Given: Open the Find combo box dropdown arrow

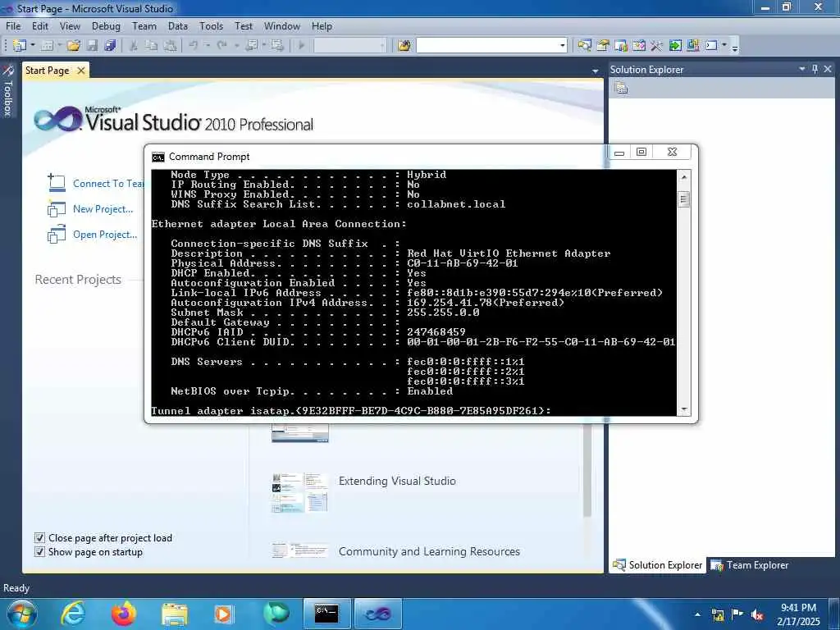Looking at the screenshot, I should (x=563, y=46).
